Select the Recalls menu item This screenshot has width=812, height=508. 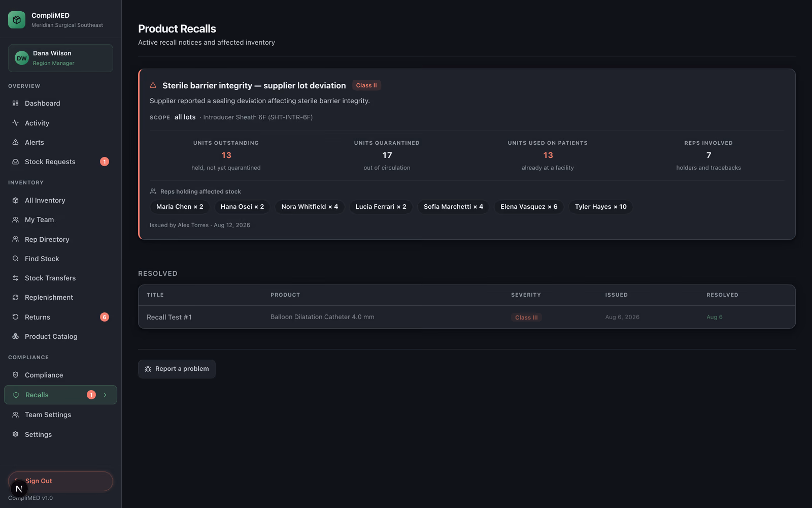60,395
